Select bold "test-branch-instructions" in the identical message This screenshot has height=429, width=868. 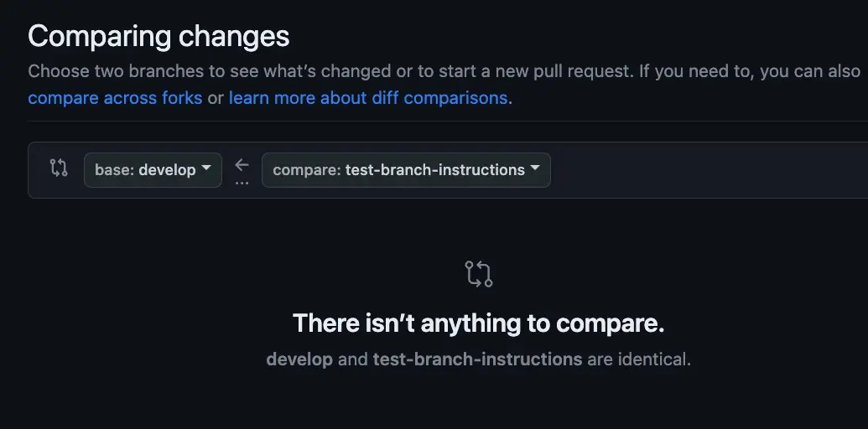[477, 359]
